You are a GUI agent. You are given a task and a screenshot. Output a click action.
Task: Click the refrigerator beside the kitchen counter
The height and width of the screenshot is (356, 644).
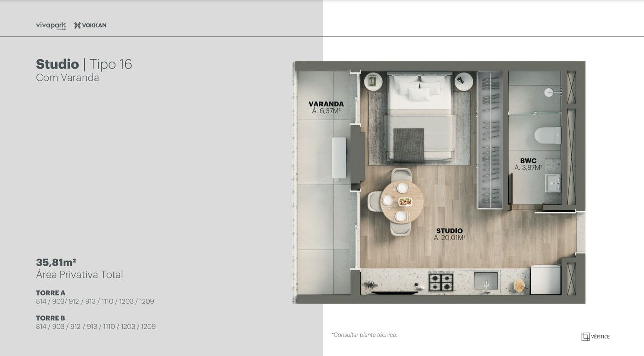click(x=546, y=279)
